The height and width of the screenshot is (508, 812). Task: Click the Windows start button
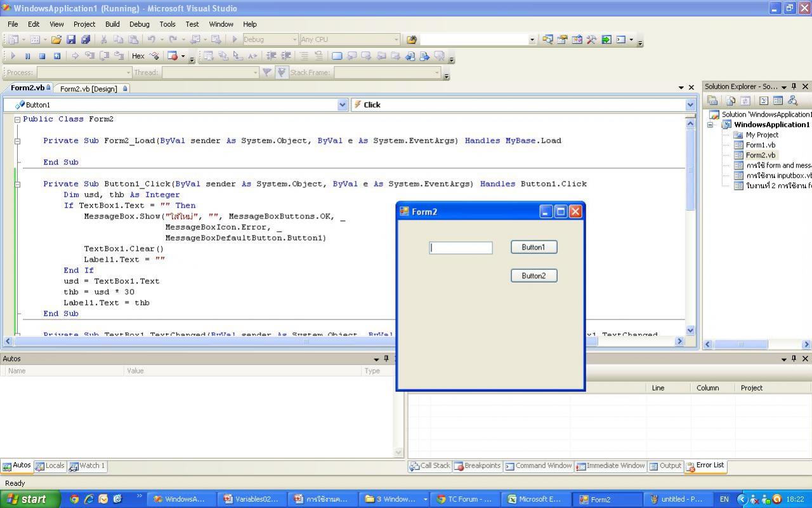tap(30, 499)
